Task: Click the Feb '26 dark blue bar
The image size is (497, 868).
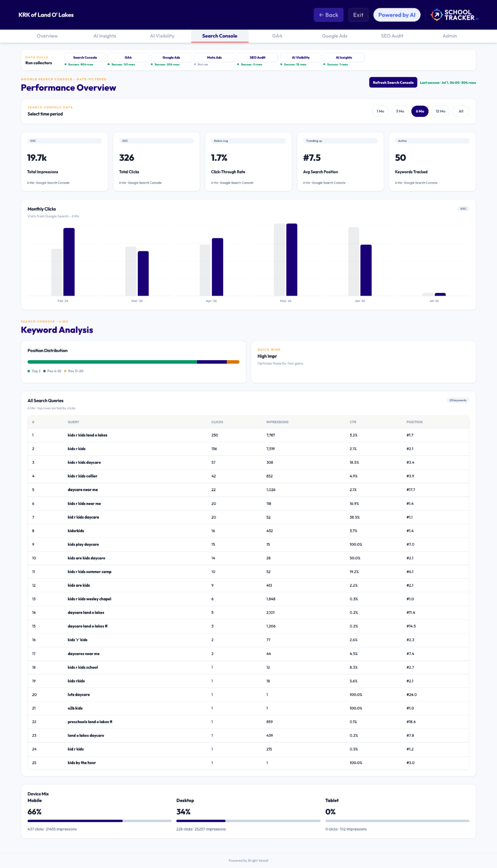Action: [69, 262]
